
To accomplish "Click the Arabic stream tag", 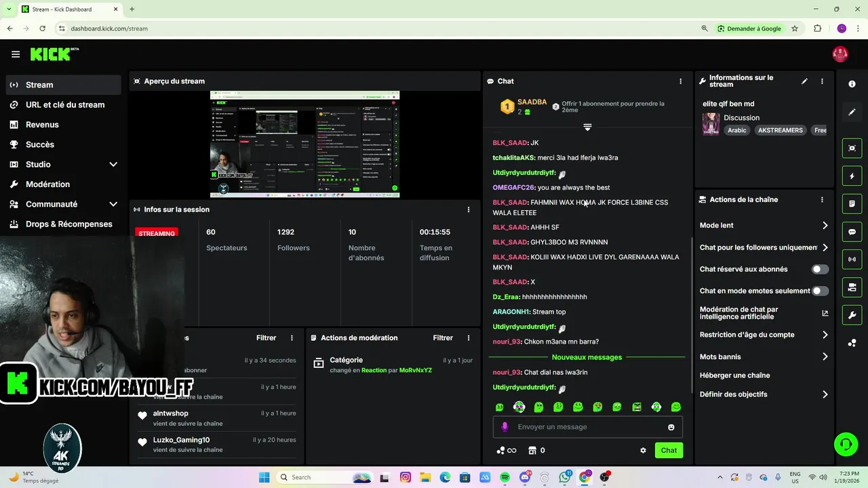I will click(737, 130).
